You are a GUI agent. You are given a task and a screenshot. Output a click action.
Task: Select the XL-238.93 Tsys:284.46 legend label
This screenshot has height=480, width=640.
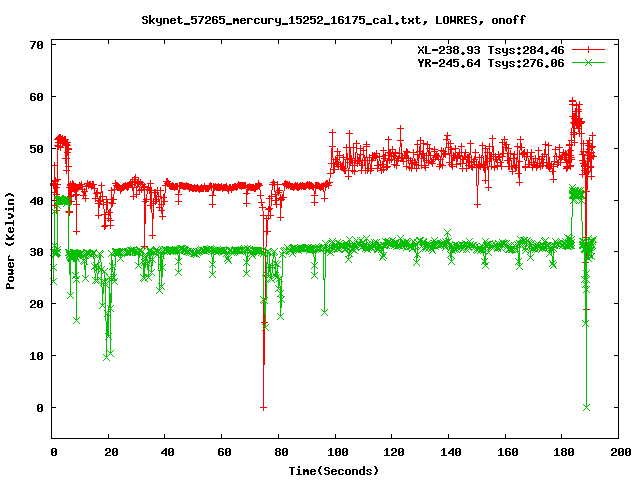click(x=491, y=50)
